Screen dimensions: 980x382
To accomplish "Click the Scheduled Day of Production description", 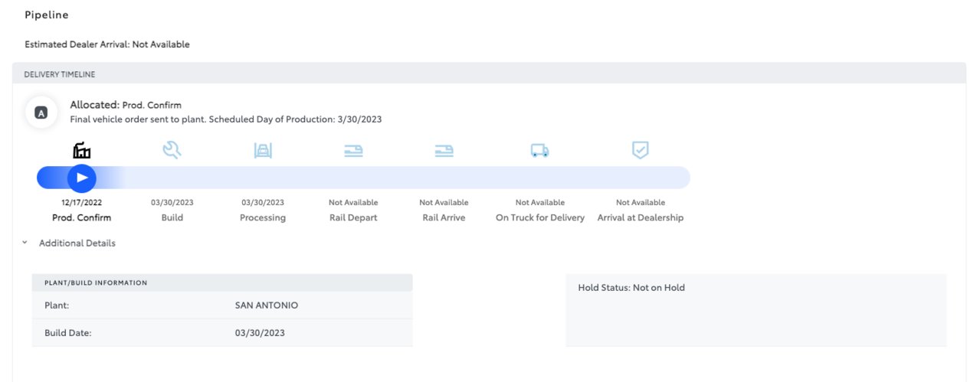I will 226,119.
